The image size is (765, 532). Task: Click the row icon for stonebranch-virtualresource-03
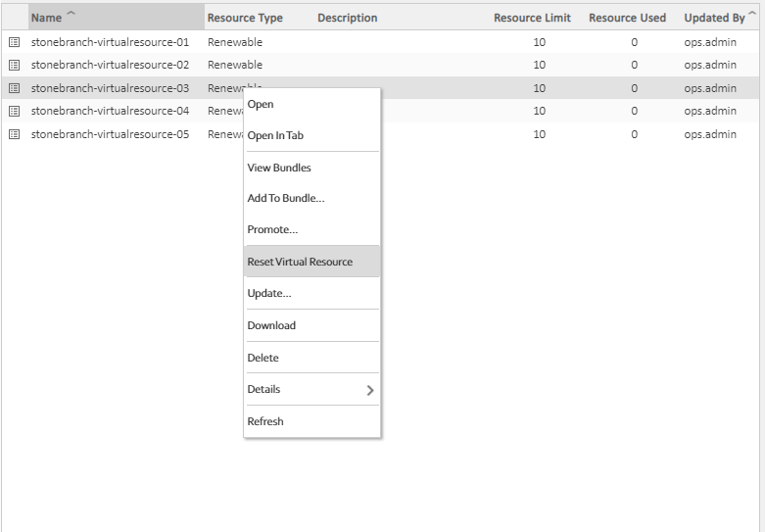coord(14,88)
